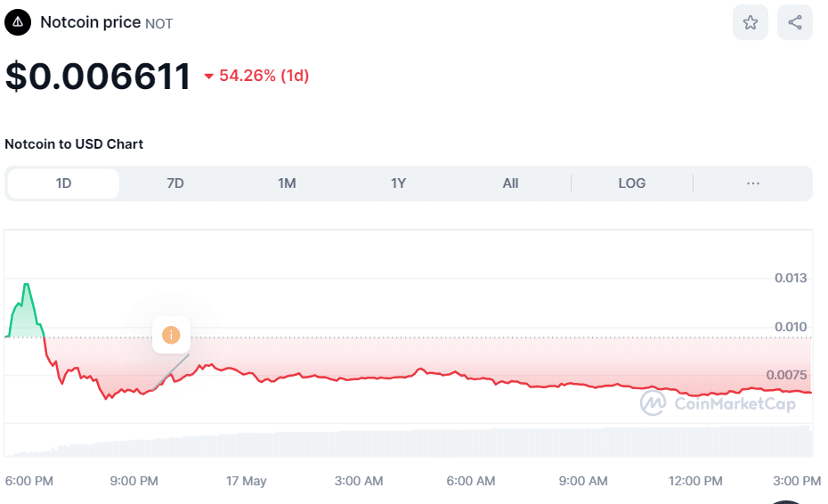
Task: Click the 9:00 AM time axis label
Action: (583, 481)
